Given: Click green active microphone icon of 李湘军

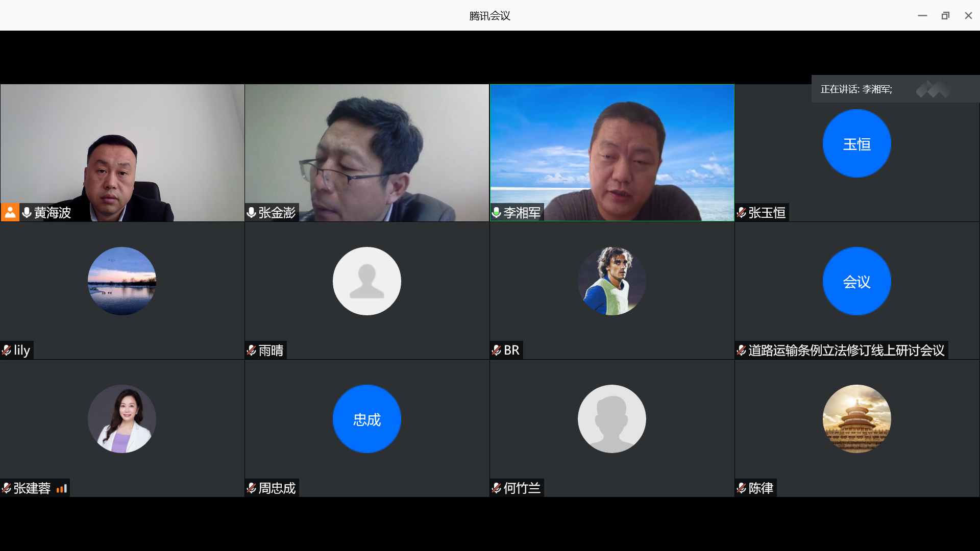Looking at the screenshot, I should [496, 212].
